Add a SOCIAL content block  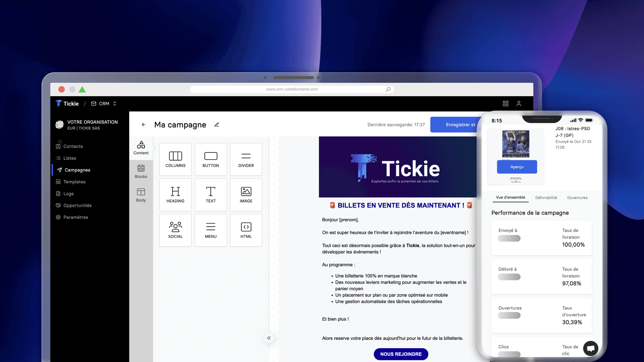pos(175,230)
